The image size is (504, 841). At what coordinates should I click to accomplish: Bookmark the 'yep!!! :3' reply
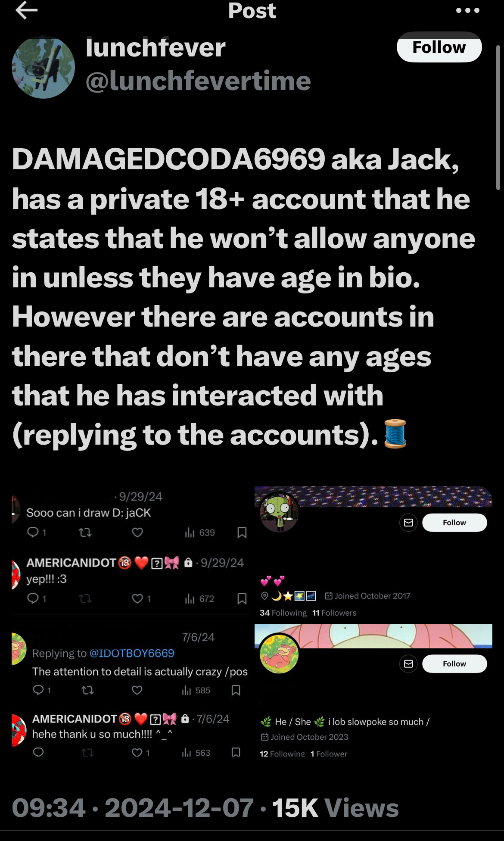pyautogui.click(x=242, y=598)
